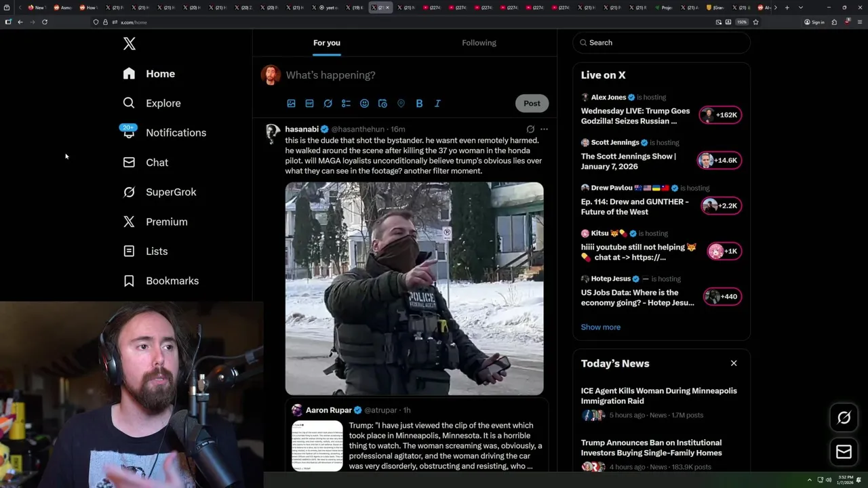
Task: Open Chat in the sidebar
Action: pyautogui.click(x=145, y=163)
